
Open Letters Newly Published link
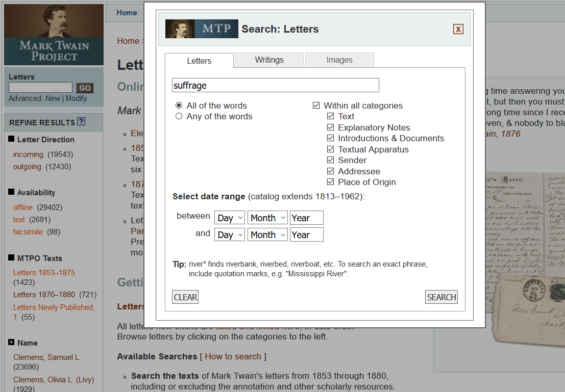pos(54,312)
